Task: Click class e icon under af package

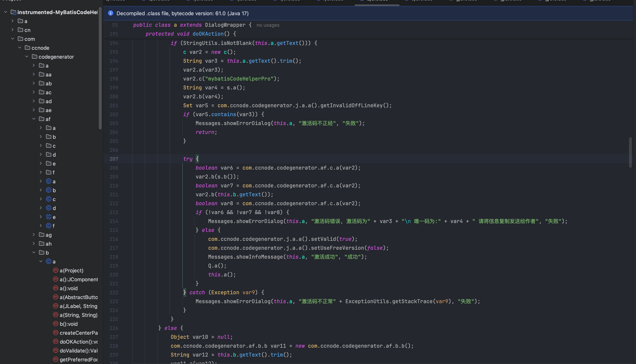Action: coord(49,217)
